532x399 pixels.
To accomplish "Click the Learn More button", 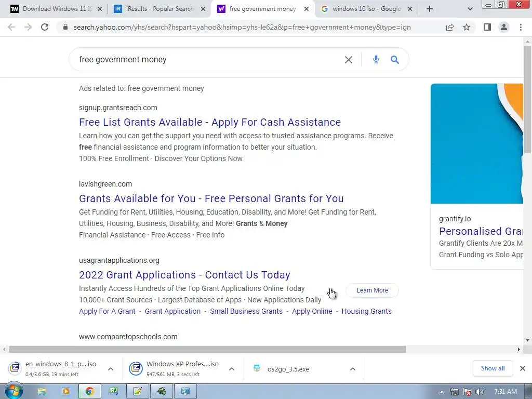I will [x=372, y=290].
